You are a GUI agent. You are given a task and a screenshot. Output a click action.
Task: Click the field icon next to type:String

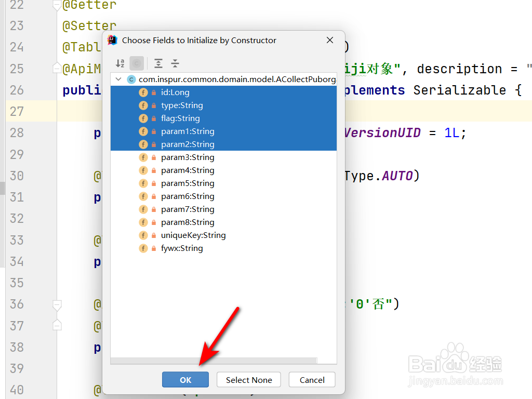point(143,105)
